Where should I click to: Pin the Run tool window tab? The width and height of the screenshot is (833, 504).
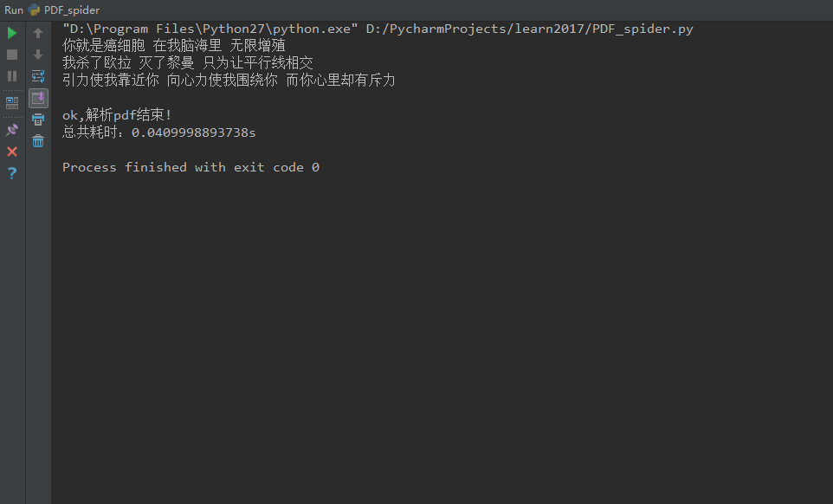12,128
